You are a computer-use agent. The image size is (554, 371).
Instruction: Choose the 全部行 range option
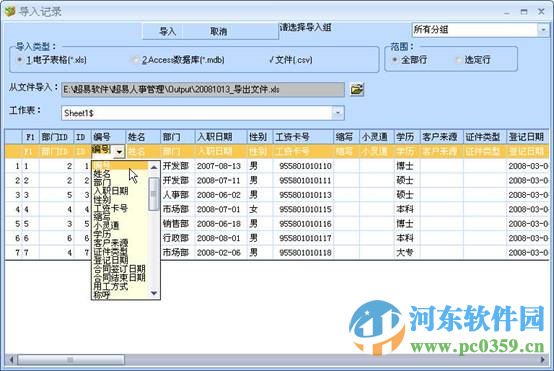coord(410,60)
